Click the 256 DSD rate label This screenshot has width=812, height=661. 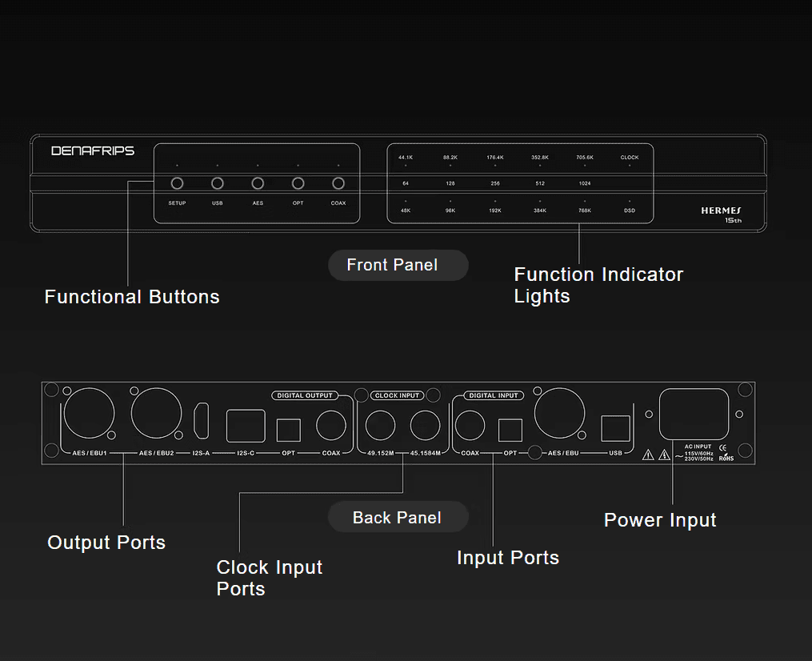click(x=495, y=183)
